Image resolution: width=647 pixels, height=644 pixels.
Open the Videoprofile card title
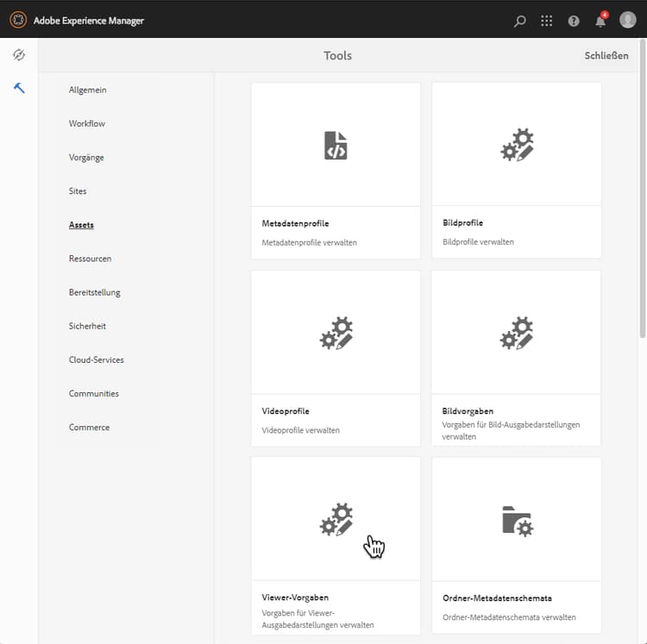tap(286, 411)
